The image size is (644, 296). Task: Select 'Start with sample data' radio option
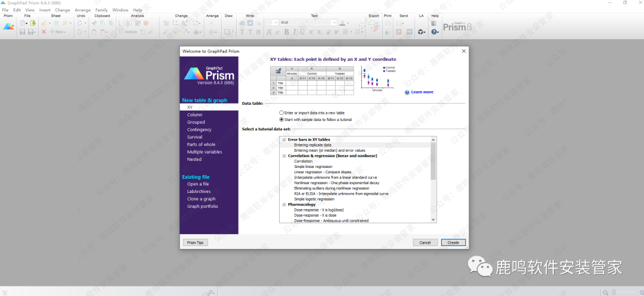coord(281,119)
